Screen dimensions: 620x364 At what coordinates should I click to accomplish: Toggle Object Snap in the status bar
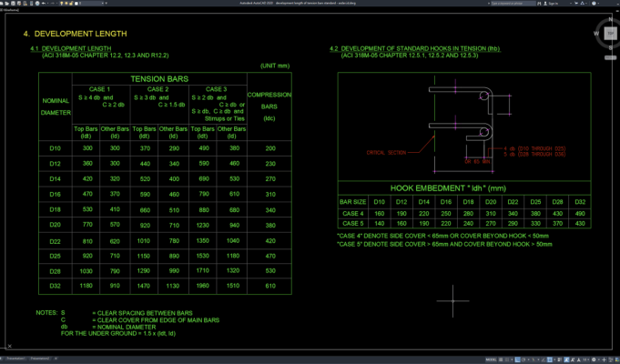click(x=550, y=359)
